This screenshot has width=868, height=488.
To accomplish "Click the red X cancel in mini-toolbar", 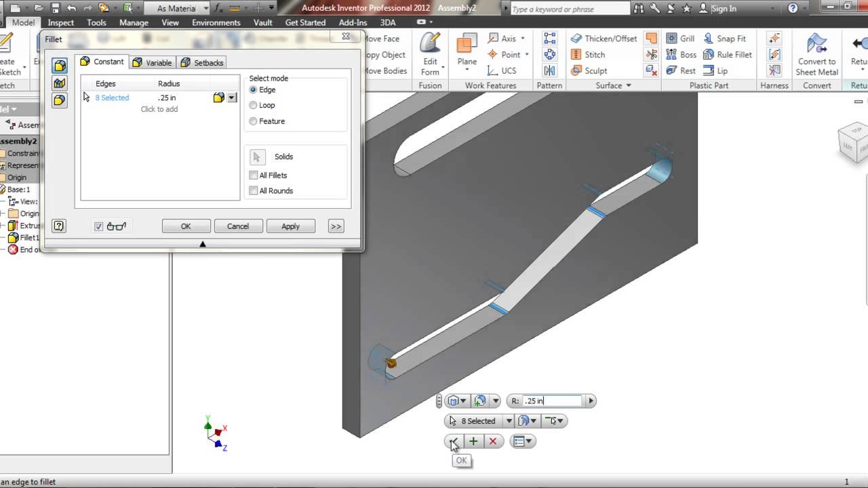I will pos(493,441).
